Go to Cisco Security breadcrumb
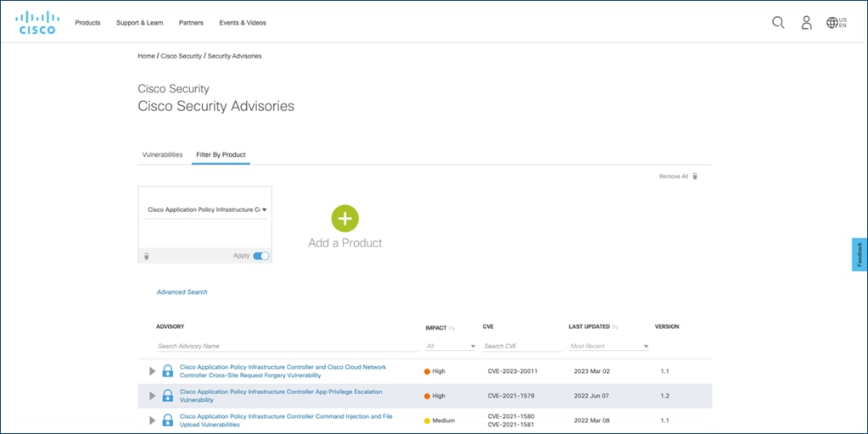 click(x=181, y=56)
